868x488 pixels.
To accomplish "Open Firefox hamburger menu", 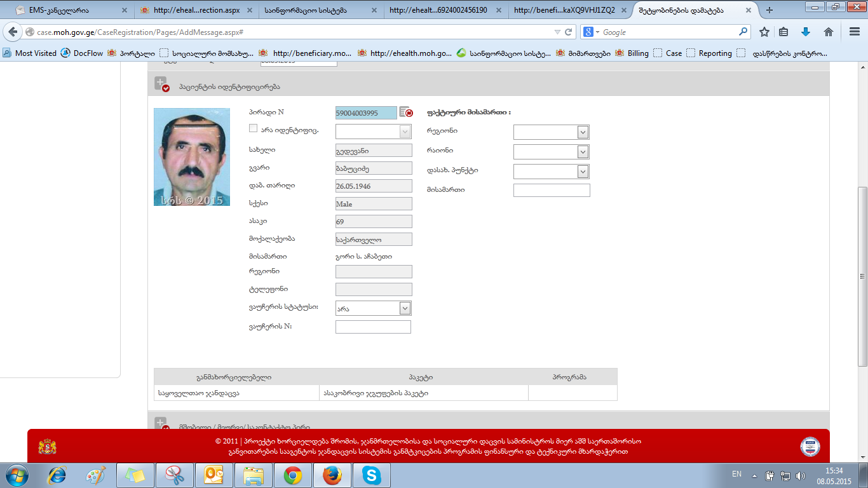I will [855, 32].
